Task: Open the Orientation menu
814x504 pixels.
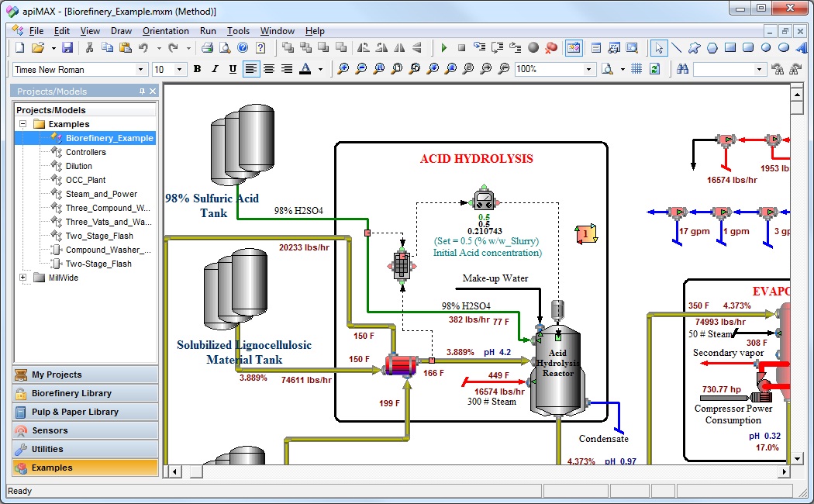Action: 166,31
